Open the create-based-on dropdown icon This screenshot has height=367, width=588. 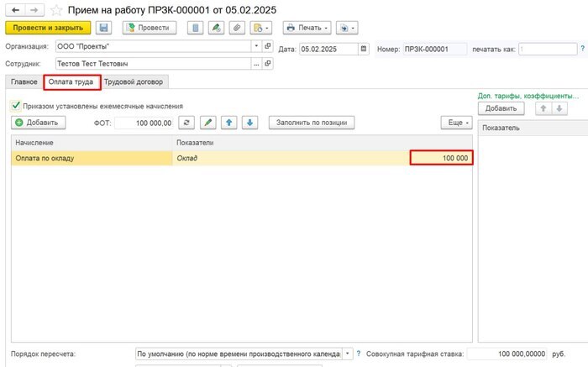pos(261,28)
